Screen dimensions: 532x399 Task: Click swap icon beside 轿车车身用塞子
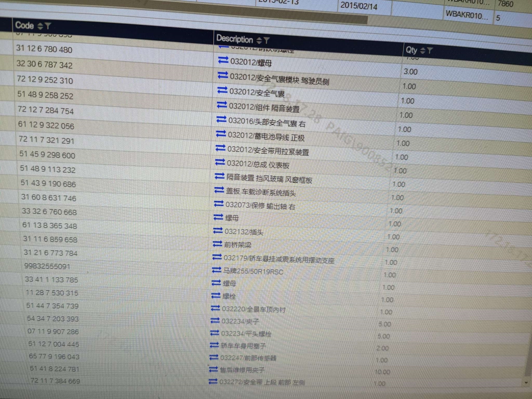click(x=214, y=345)
